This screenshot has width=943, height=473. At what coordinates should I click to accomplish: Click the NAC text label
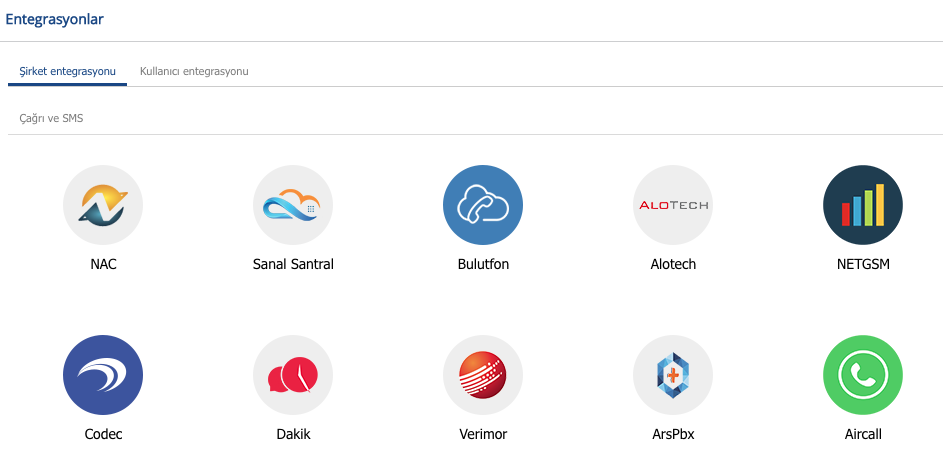tap(103, 264)
